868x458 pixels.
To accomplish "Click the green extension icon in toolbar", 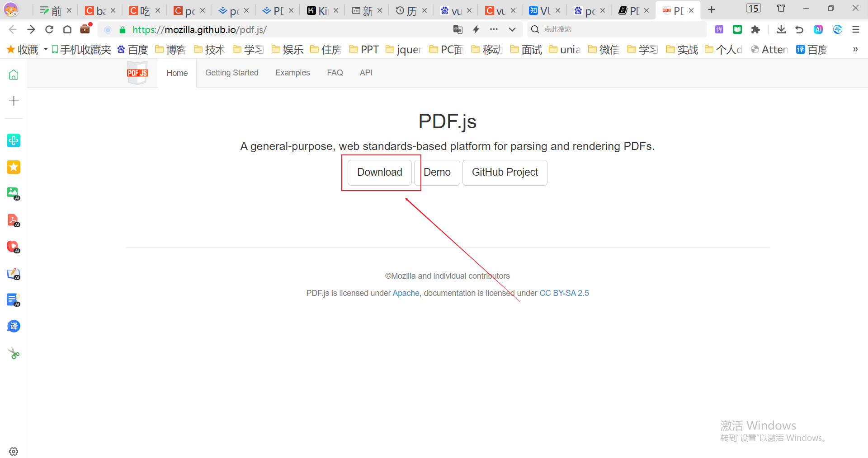I will 737,29.
